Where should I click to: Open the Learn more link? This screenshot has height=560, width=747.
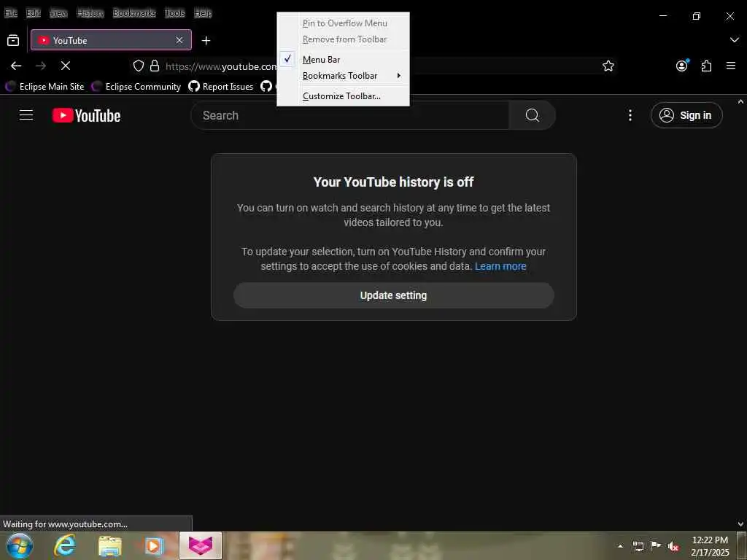tap(500, 266)
